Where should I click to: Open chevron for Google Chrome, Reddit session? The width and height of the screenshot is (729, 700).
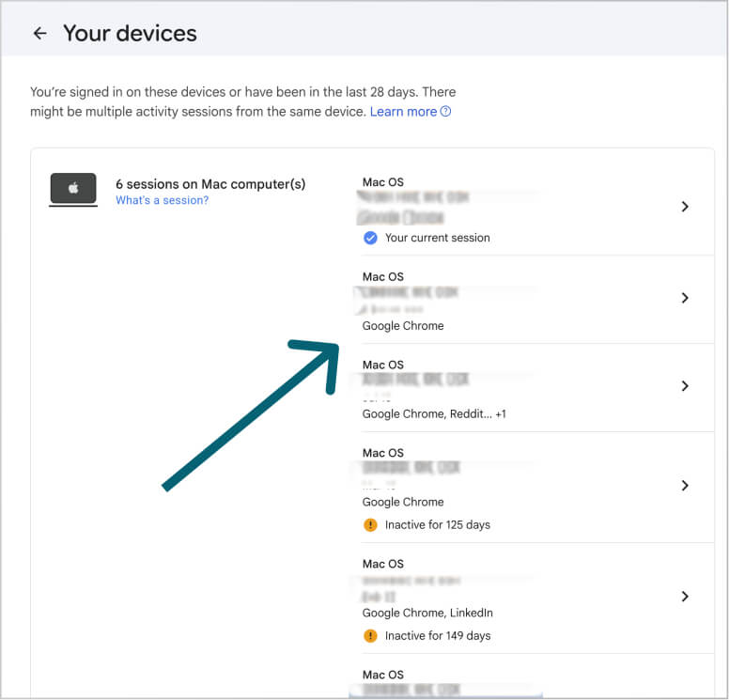point(684,385)
